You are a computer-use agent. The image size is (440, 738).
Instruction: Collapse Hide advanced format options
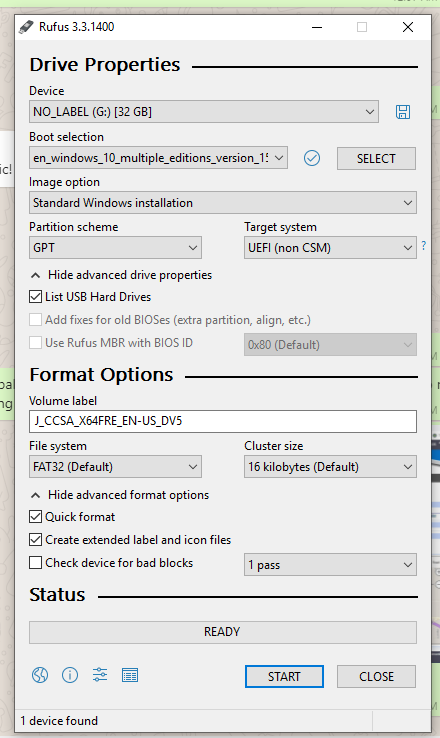click(120, 495)
